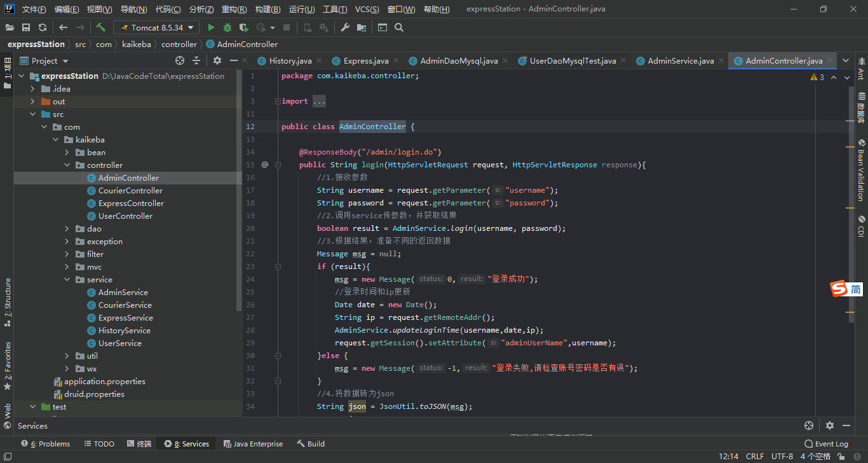Show hidden editor tabs dropdown arrow

[x=846, y=60]
